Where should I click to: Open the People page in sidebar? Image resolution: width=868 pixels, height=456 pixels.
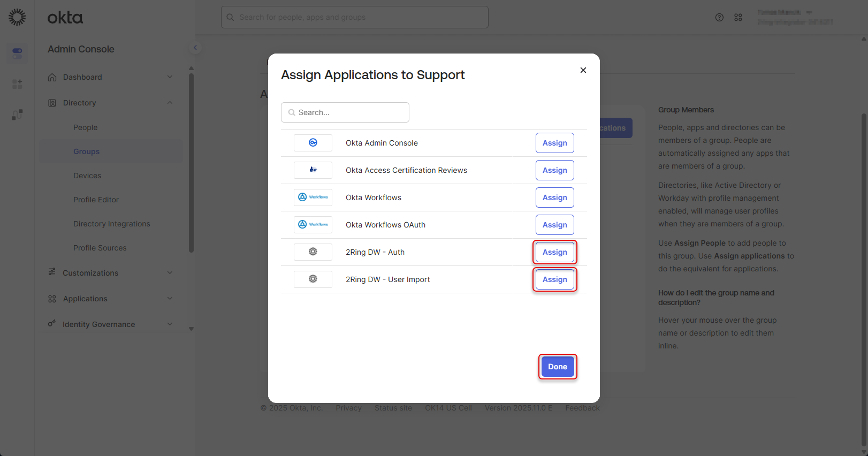[x=86, y=127]
